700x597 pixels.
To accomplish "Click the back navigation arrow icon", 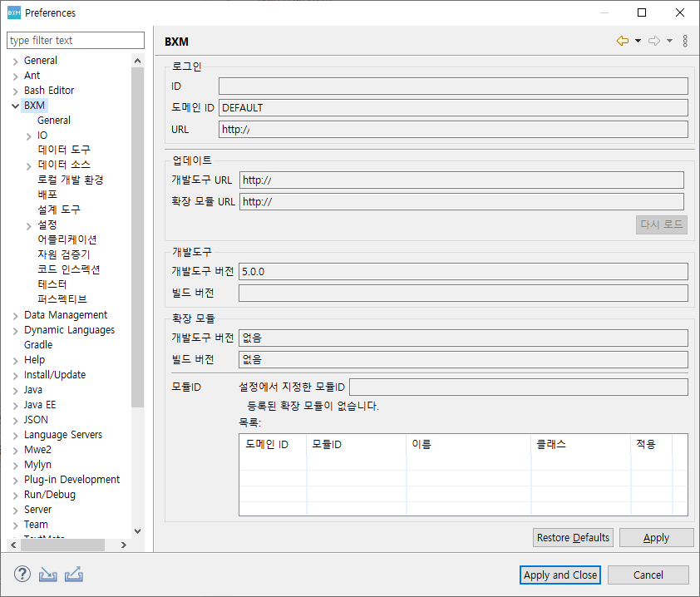I will 623,41.
